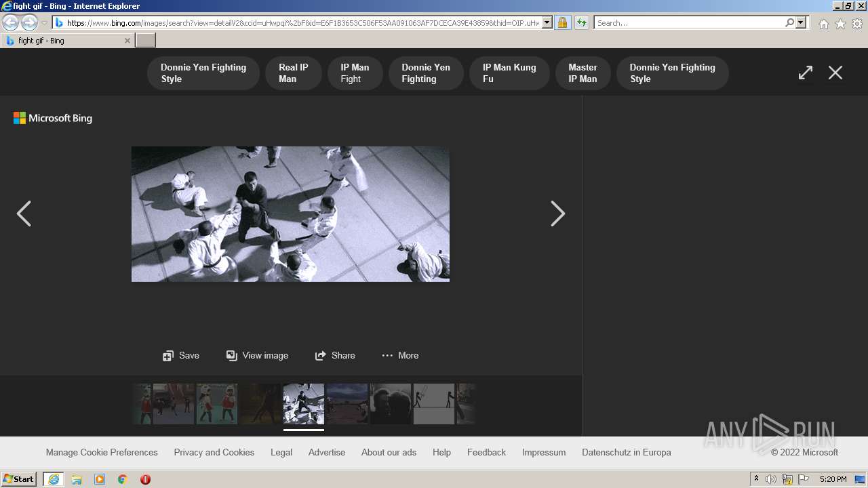
Task: Select 'IP Man Fight' related search
Action: coord(355,73)
